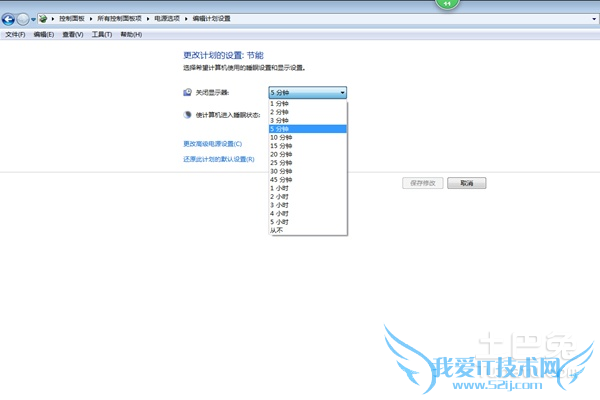The width and height of the screenshot is (600, 400).
Task: Select 20 分钟 in the list
Action: click(x=308, y=154)
